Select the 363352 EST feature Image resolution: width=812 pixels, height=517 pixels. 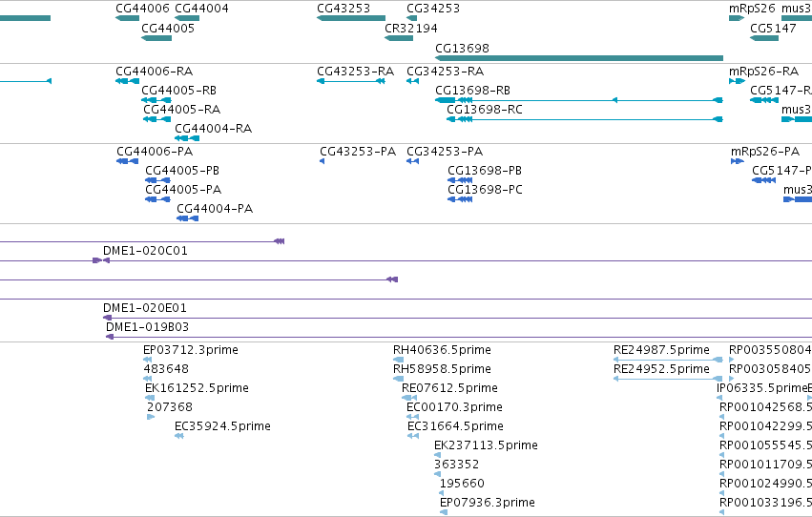click(438, 474)
